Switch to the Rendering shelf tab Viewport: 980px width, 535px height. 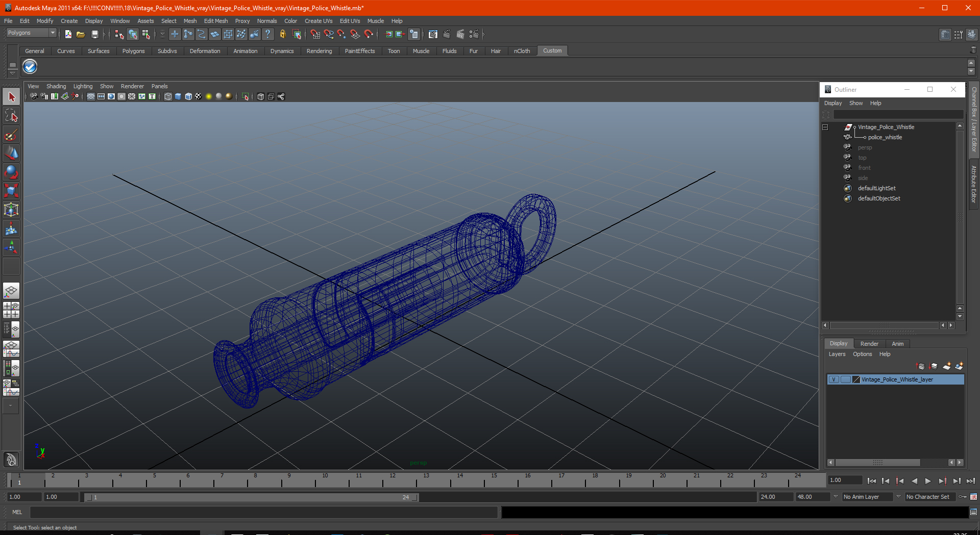(319, 51)
